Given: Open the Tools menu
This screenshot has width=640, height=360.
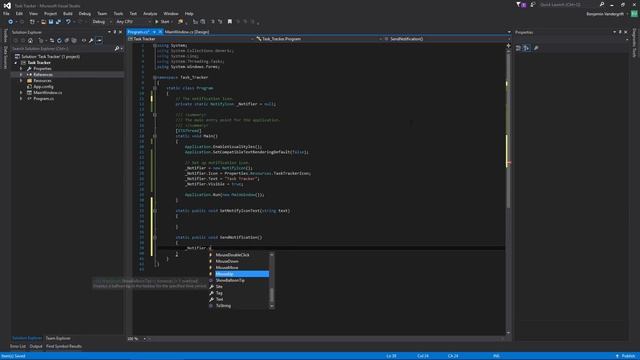Looking at the screenshot, I should click(118, 13).
